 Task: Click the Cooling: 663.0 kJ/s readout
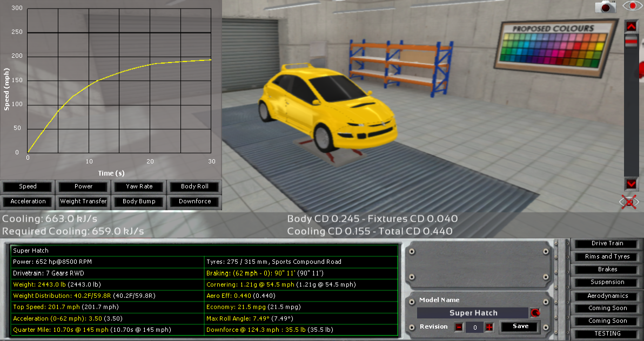point(50,219)
